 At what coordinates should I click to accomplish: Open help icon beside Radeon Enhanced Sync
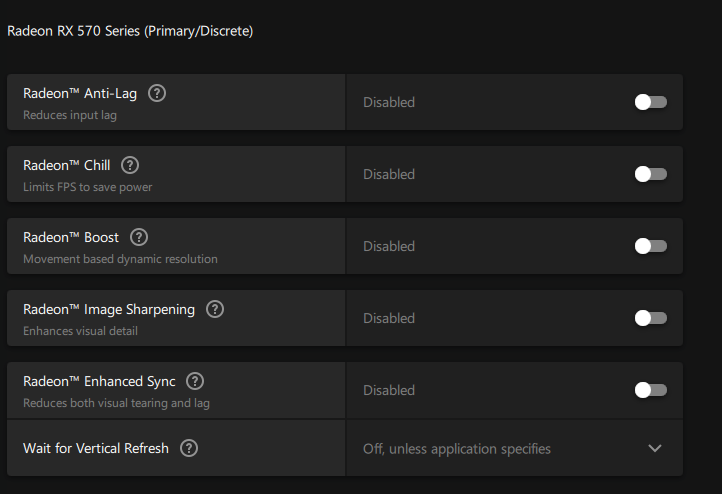(195, 381)
